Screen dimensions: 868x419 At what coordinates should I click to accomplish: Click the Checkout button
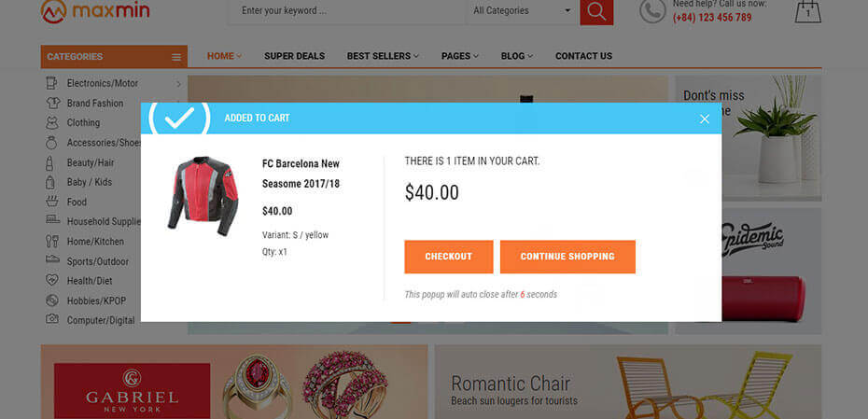(448, 257)
